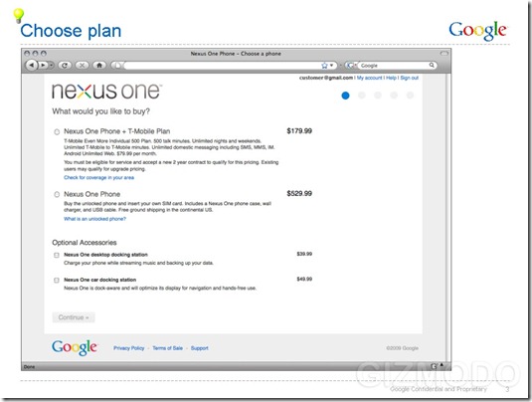Click the magnifying glass search icon
The height and width of the screenshot is (402, 532).
tap(432, 65)
